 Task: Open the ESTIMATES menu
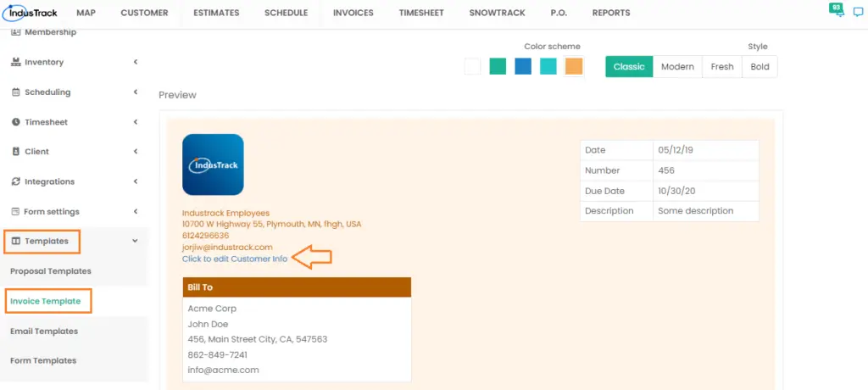coord(216,13)
